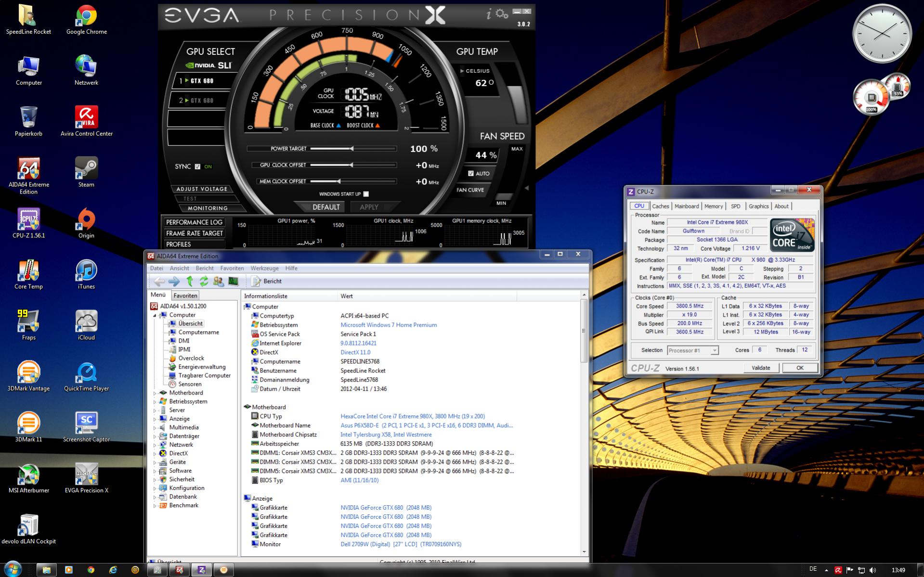Click the Validate button in CPU-Z

761,368
